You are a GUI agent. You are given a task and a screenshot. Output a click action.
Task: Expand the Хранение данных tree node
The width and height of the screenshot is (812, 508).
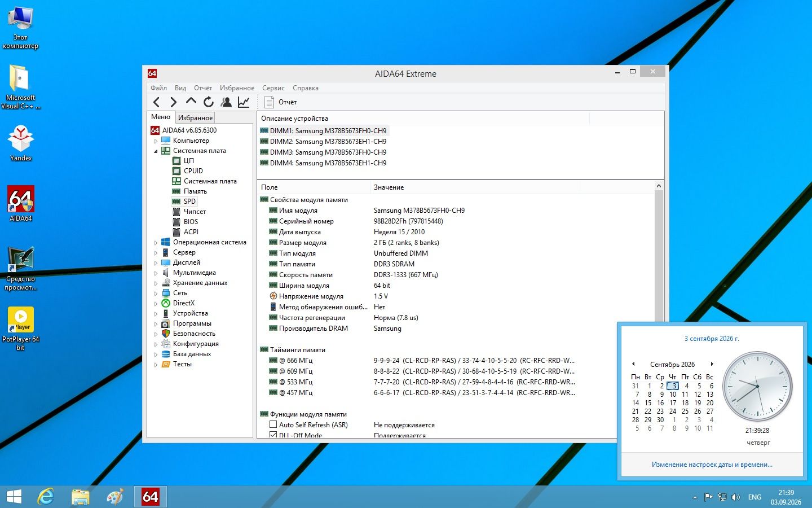156,283
